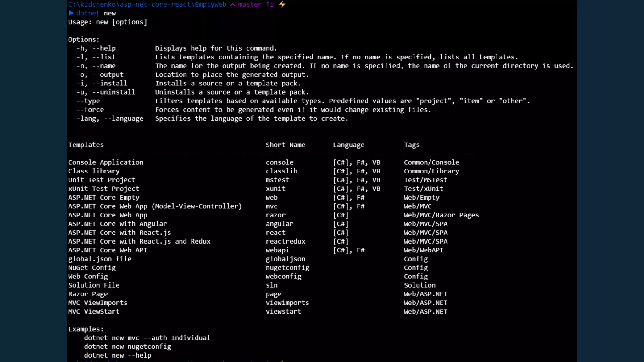This screenshot has height=362, width=644.
Task: Click the commits-ahead arrow indicator after master
Action: pos(270,4)
